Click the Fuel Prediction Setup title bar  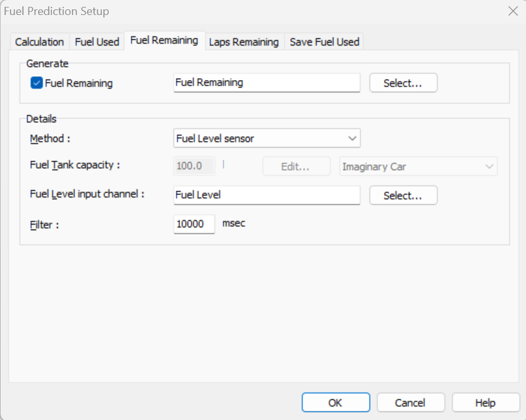pos(250,11)
